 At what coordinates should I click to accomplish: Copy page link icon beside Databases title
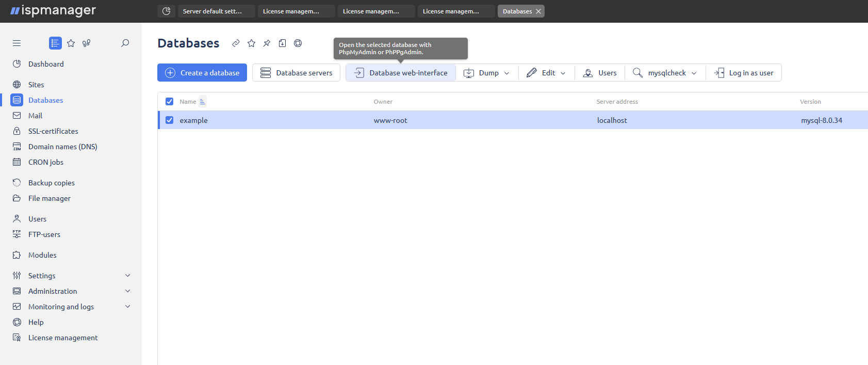coord(236,43)
